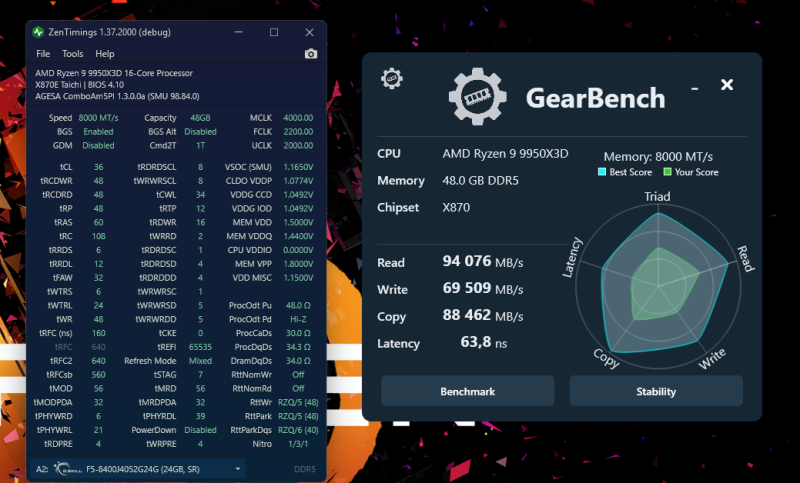Image resolution: width=800 pixels, height=483 pixels.
Task: Click the Latency value 63,8 ns
Action: 484,342
